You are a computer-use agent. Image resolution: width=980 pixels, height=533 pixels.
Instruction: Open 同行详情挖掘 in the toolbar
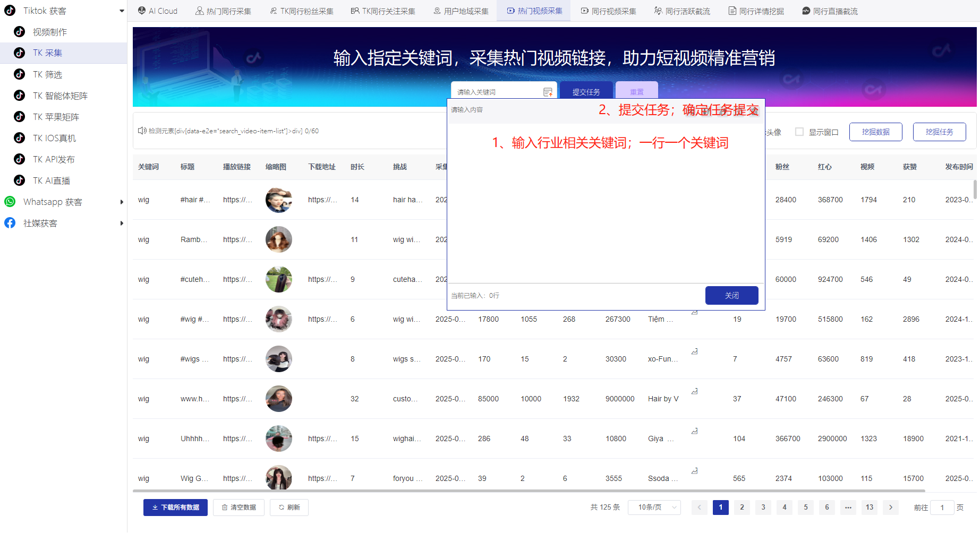756,11
